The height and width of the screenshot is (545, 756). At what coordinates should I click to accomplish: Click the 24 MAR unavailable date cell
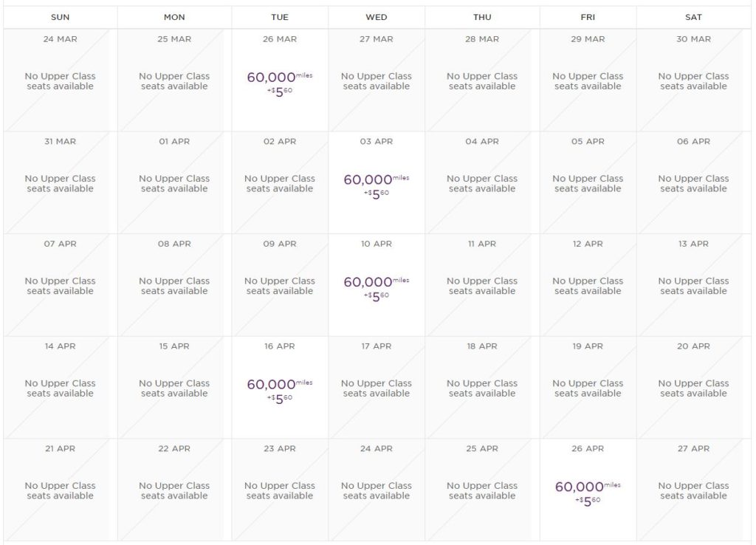(60, 81)
